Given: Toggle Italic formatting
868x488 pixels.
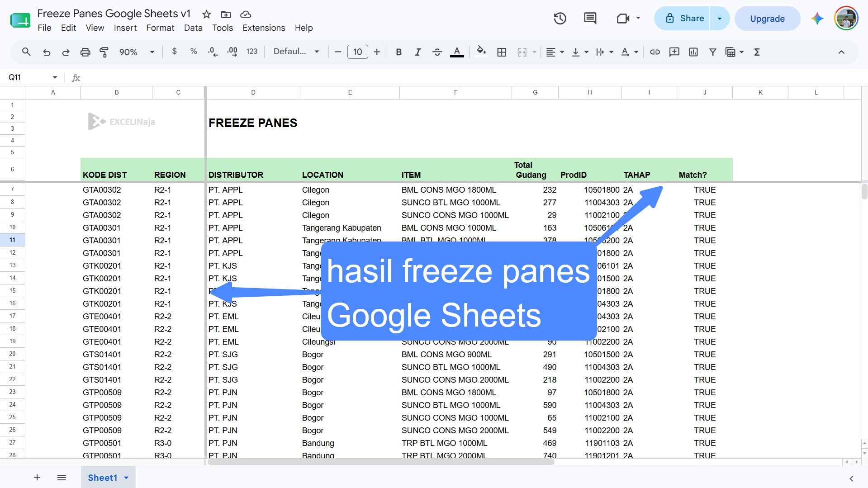Looking at the screenshot, I should coord(417,52).
